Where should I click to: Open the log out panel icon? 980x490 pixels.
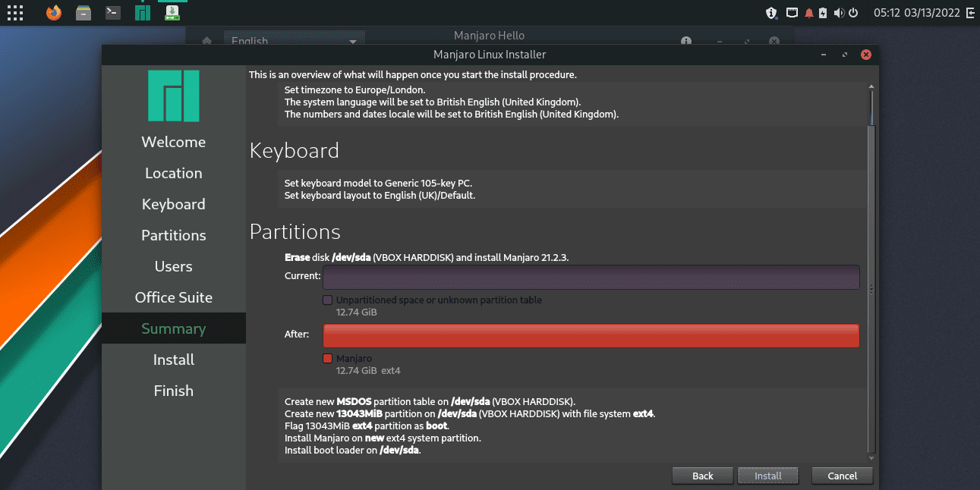pyautogui.click(x=970, y=13)
